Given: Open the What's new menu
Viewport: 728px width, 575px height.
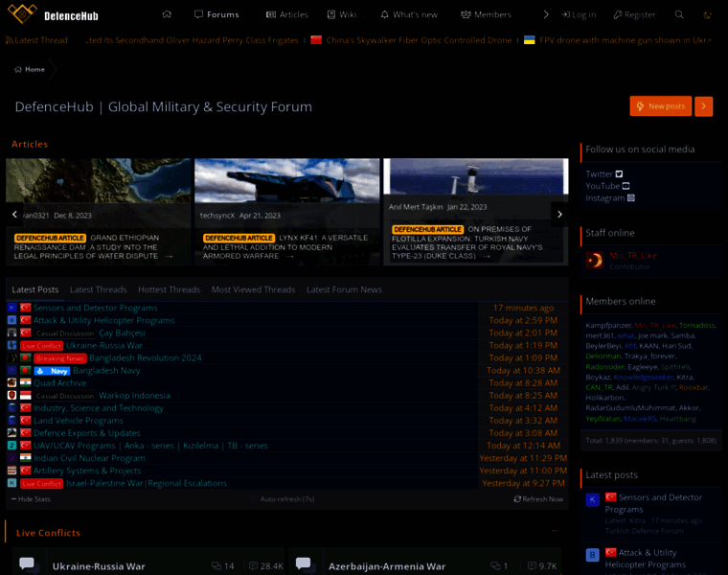Looking at the screenshot, I should click(x=409, y=14).
